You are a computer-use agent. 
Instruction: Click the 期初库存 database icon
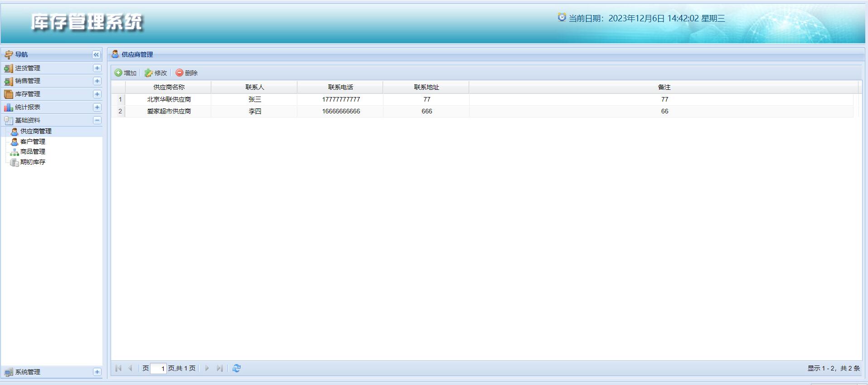[x=15, y=162]
